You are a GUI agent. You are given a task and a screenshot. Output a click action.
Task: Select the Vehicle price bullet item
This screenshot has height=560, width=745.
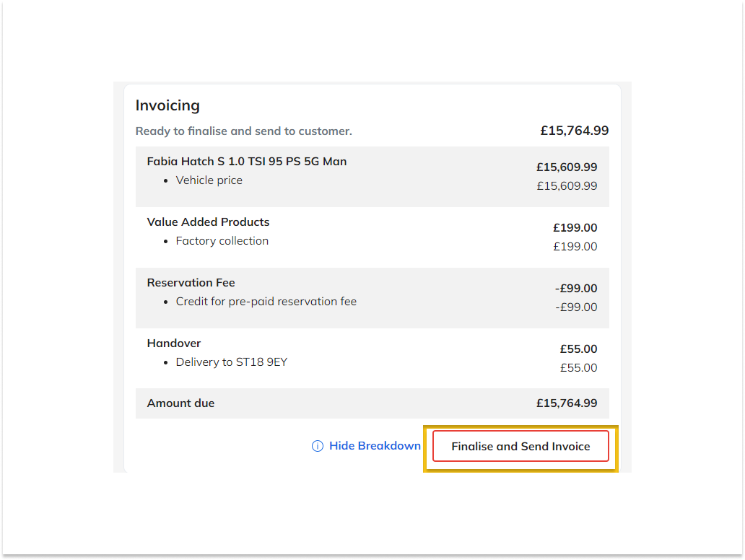pos(209,180)
